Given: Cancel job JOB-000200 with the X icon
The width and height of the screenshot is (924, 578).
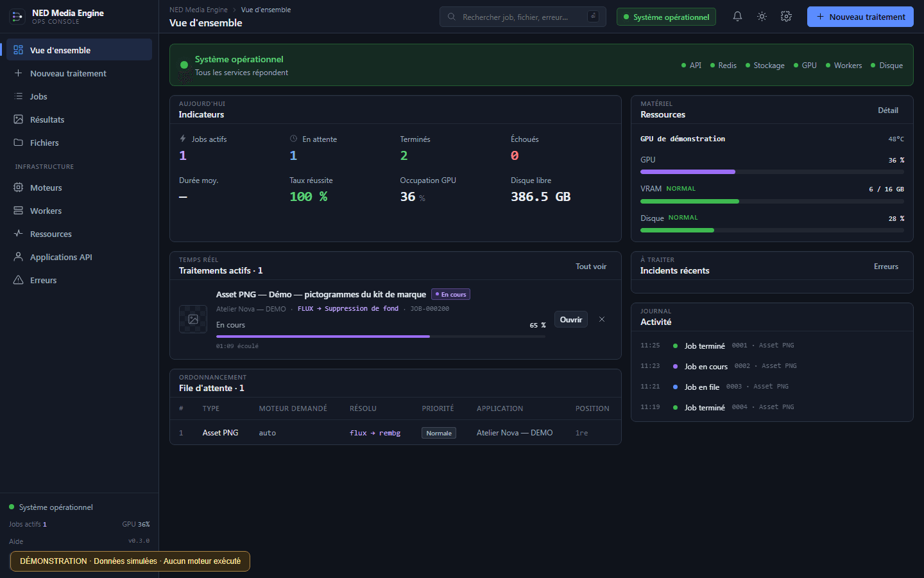Looking at the screenshot, I should pyautogui.click(x=602, y=319).
